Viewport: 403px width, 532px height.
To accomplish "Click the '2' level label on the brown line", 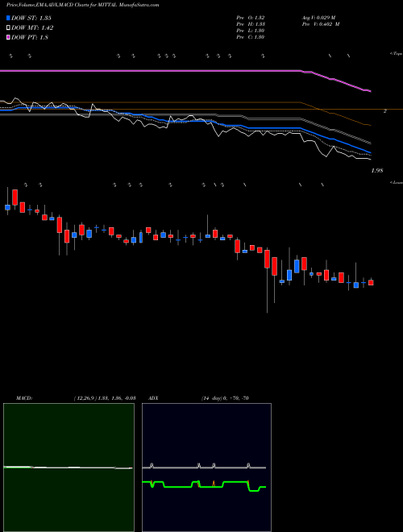I will click(385, 111).
